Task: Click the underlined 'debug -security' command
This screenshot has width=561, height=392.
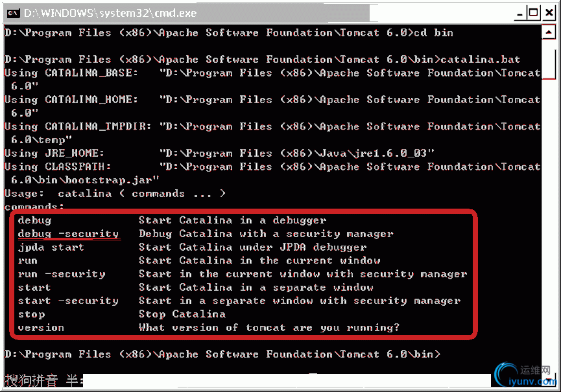Action: click(x=68, y=234)
